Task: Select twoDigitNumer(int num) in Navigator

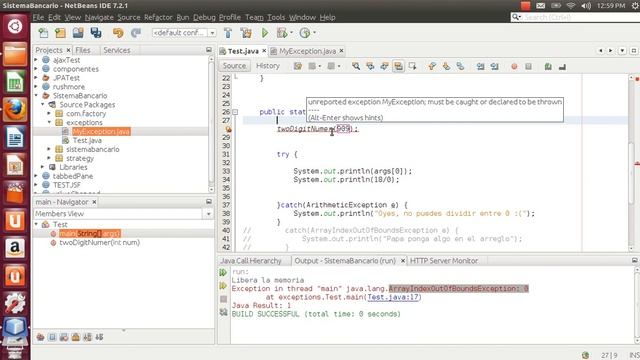Action: click(100, 242)
